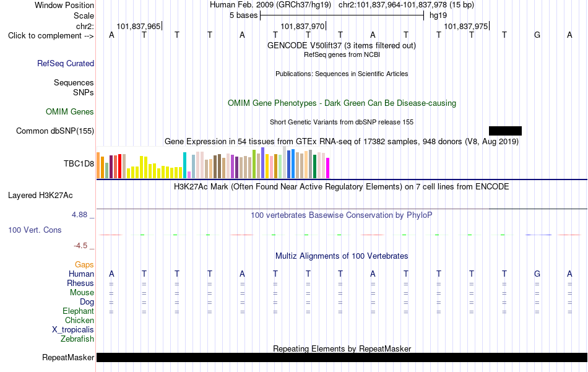588x372 pixels.
Task: Click the Layered H3K27Ac track label
Action: (40, 196)
